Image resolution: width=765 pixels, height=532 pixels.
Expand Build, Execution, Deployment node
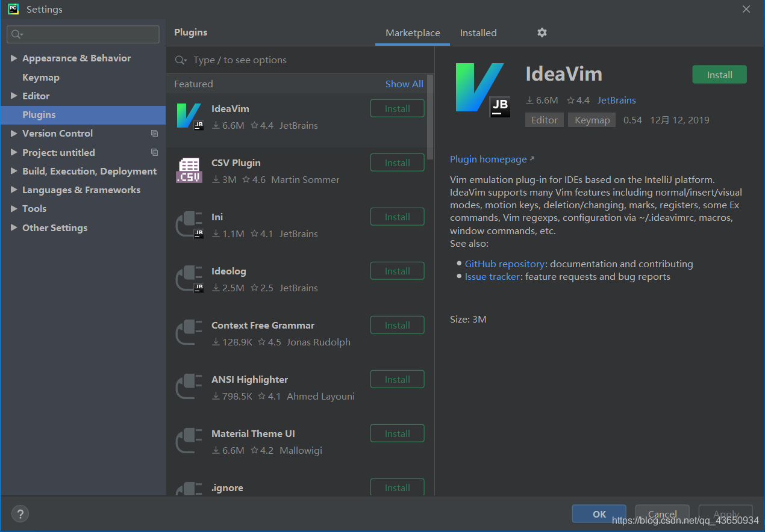[14, 171]
